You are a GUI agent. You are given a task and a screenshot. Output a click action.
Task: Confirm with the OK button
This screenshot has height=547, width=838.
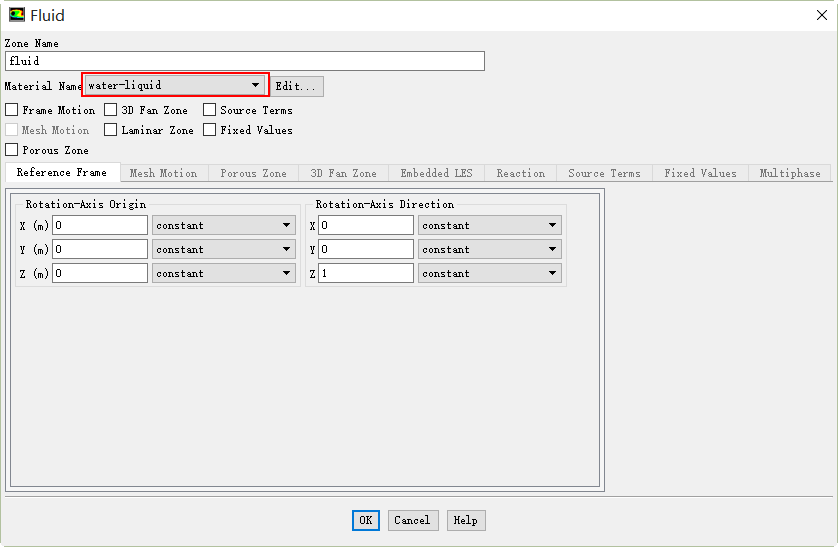[366, 520]
